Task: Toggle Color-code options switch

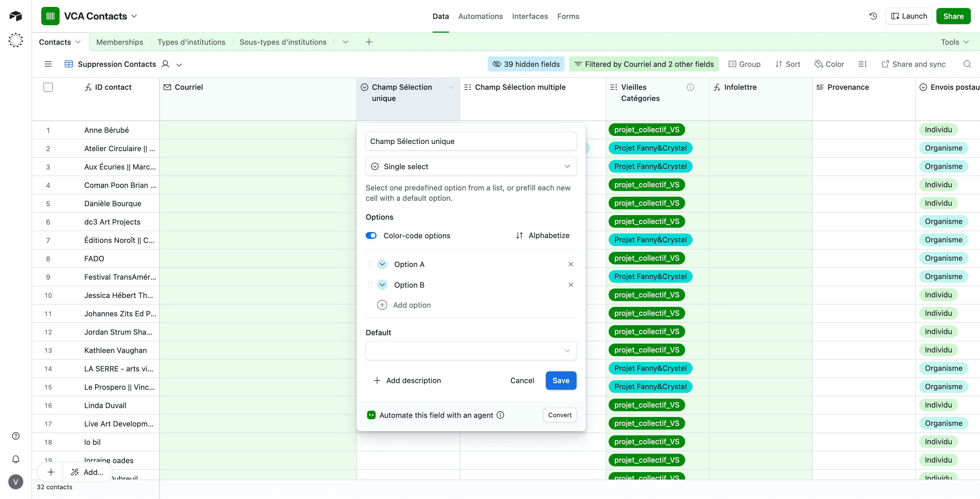Action: 371,236
